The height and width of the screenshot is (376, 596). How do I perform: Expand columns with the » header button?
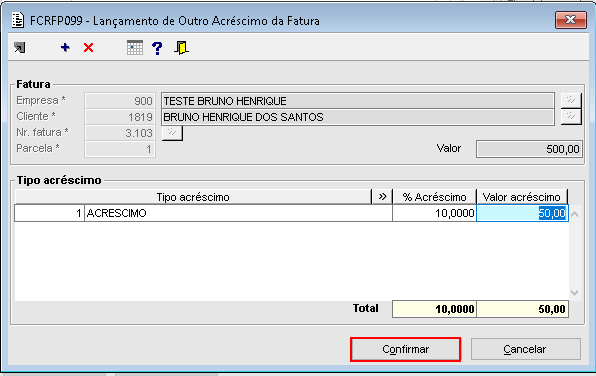382,197
